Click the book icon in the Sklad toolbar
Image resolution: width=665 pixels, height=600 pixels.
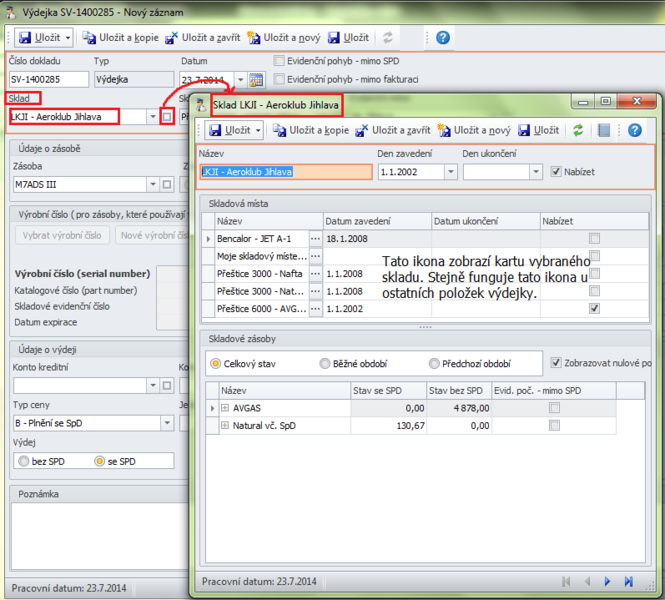click(603, 130)
